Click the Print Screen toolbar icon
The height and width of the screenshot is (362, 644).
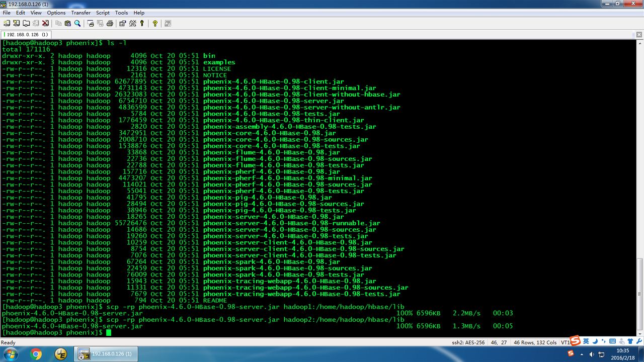click(91, 23)
